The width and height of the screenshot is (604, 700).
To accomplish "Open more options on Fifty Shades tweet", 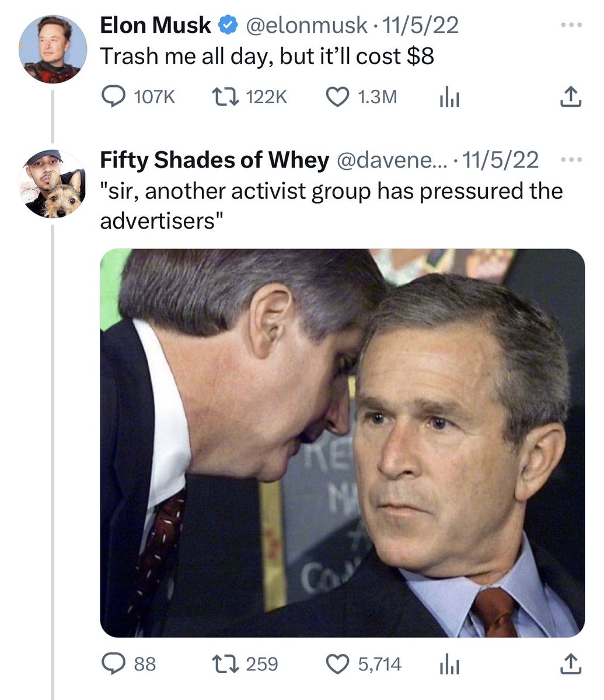I will click(x=571, y=159).
